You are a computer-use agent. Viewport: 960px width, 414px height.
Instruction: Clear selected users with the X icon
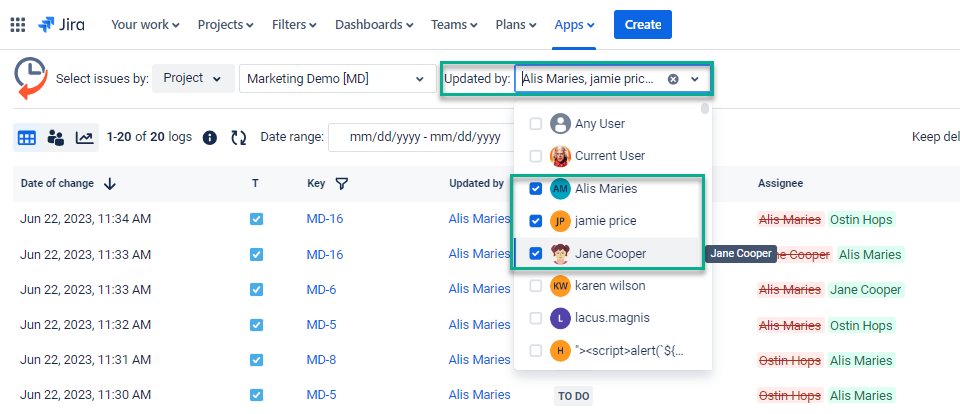[673, 78]
